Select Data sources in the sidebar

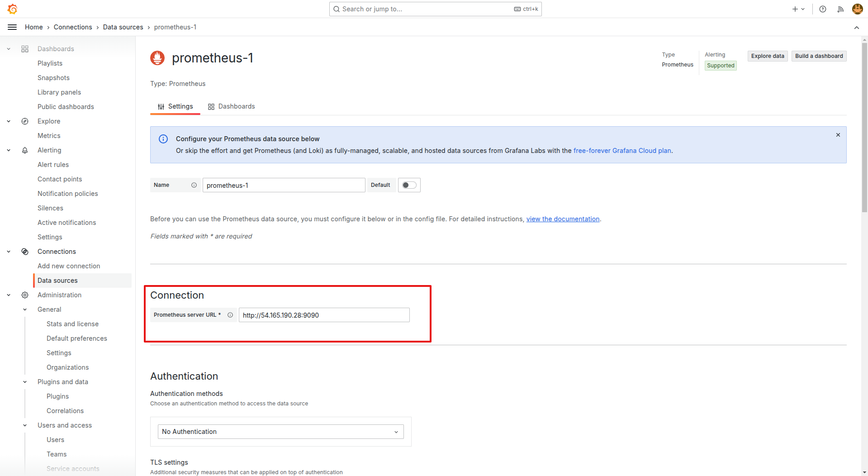point(82,281)
